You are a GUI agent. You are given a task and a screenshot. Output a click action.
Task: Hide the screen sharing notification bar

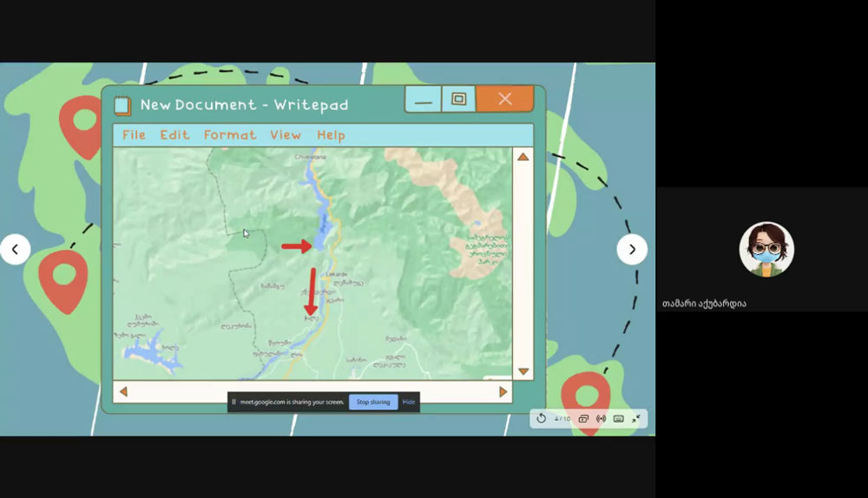point(409,403)
